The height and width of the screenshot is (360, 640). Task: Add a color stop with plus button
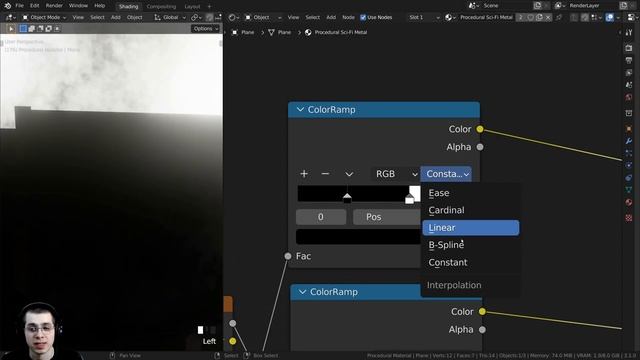coord(304,174)
